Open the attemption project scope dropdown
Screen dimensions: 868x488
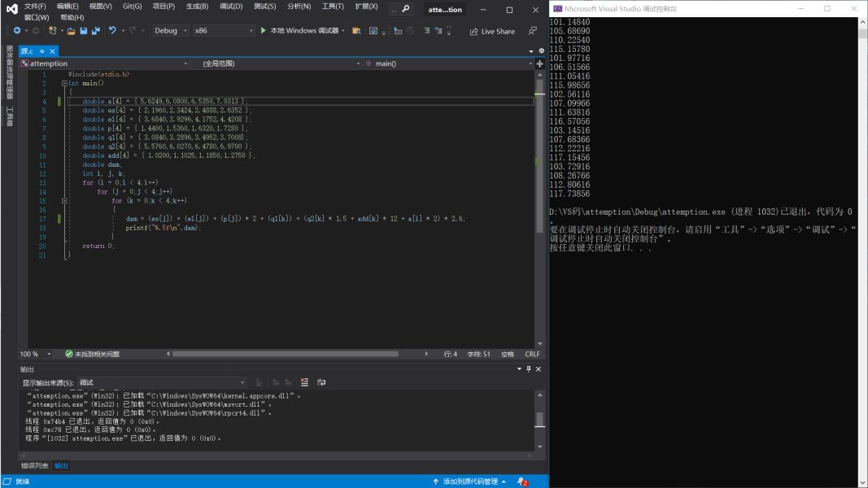104,63
